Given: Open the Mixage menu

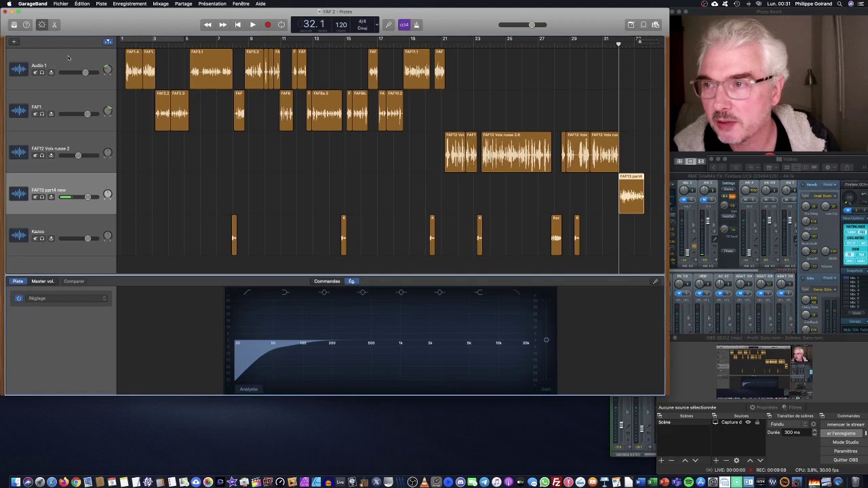Looking at the screenshot, I should [161, 4].
